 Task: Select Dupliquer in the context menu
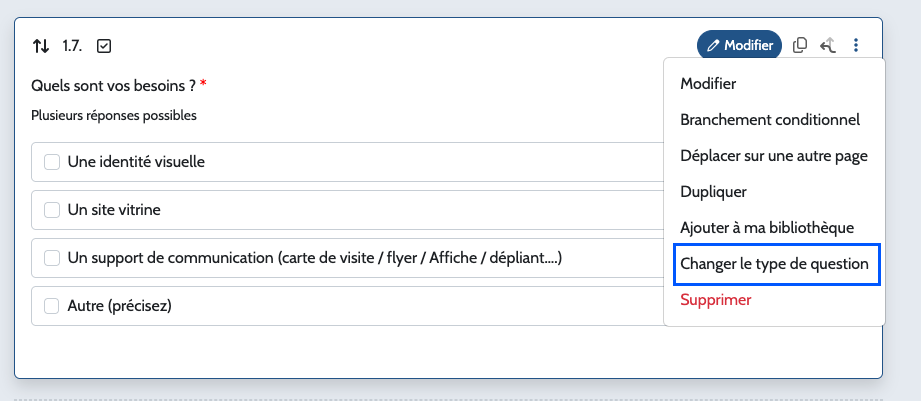[x=713, y=192]
